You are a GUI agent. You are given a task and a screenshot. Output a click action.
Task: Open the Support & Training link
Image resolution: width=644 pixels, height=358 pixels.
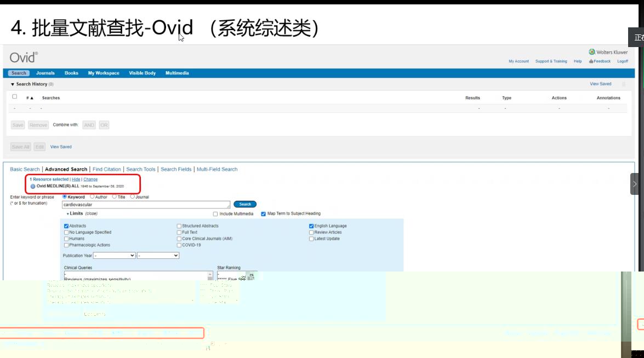pyautogui.click(x=551, y=61)
